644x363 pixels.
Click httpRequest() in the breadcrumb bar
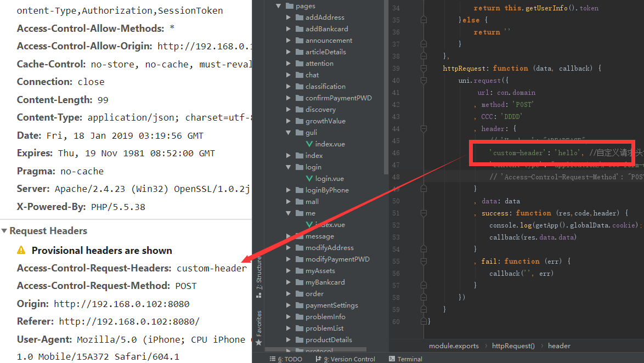(513, 346)
